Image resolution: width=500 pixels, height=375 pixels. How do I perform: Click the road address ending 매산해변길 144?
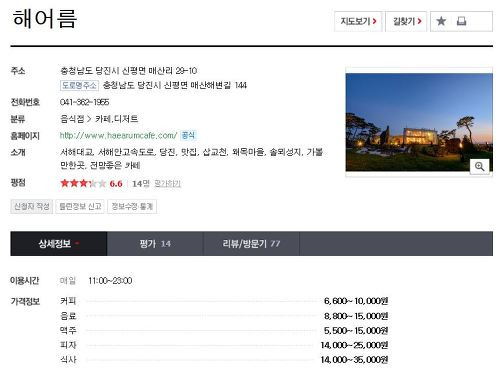click(175, 85)
